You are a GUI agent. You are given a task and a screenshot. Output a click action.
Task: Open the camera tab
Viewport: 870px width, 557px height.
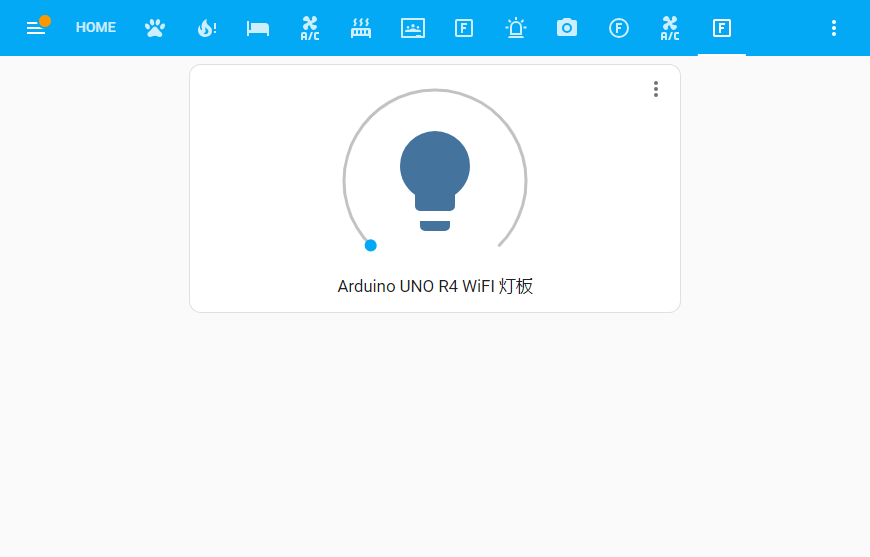point(567,28)
